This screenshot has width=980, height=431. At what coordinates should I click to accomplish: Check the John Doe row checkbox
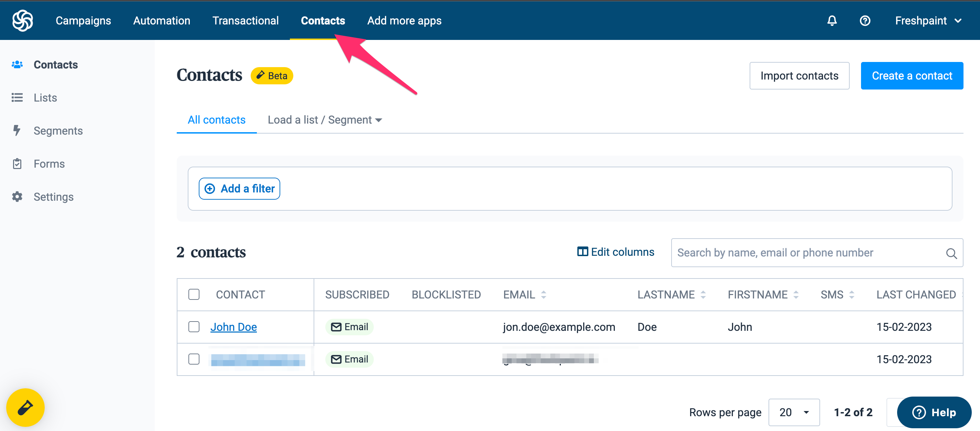(194, 327)
